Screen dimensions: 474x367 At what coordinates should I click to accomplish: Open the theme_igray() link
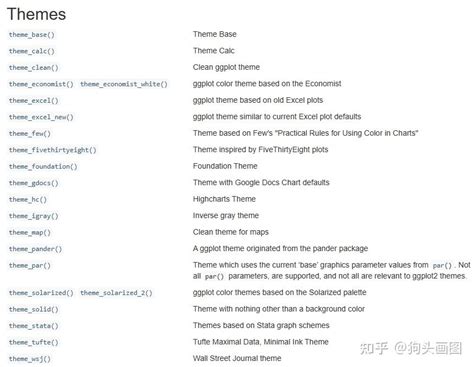(34, 216)
